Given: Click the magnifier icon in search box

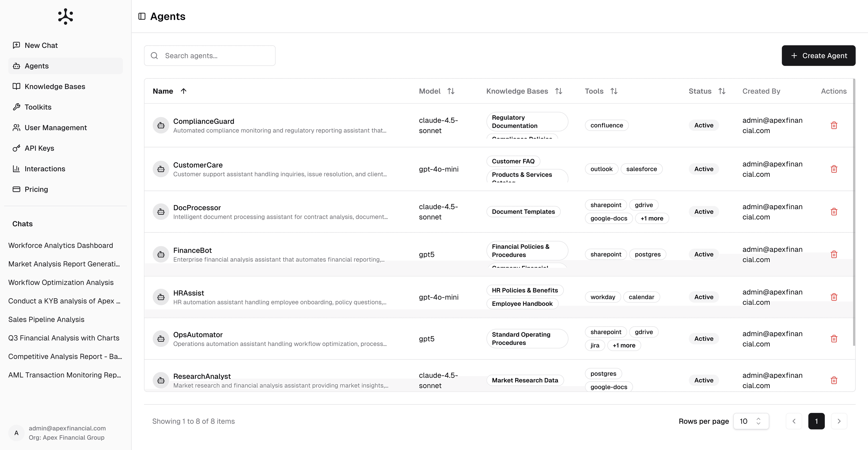Looking at the screenshot, I should coord(154,56).
